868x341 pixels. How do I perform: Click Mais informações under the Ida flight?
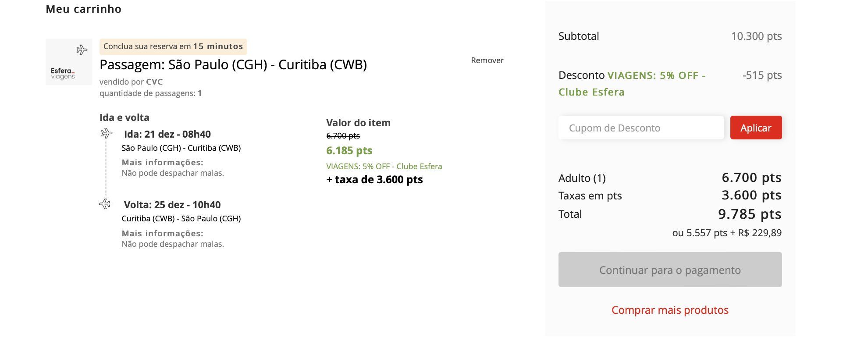(163, 163)
